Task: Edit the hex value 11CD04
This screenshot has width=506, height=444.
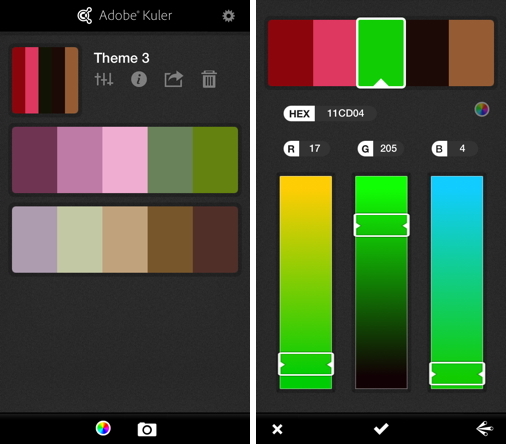Action: click(x=345, y=114)
